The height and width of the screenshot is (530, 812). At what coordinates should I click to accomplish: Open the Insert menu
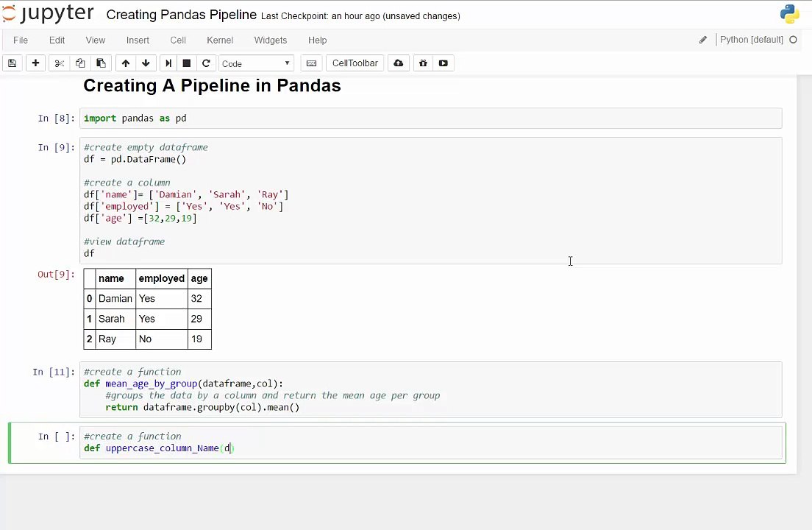click(138, 40)
